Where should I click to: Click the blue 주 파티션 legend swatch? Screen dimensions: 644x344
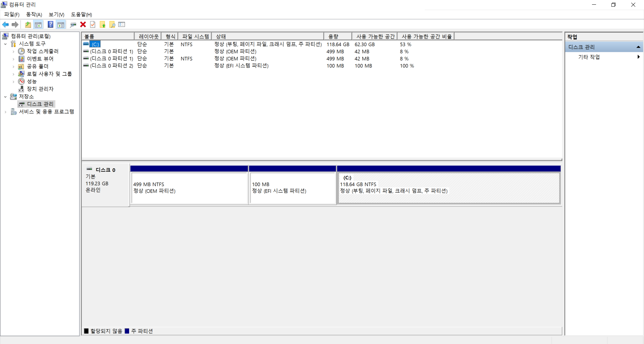click(x=127, y=331)
